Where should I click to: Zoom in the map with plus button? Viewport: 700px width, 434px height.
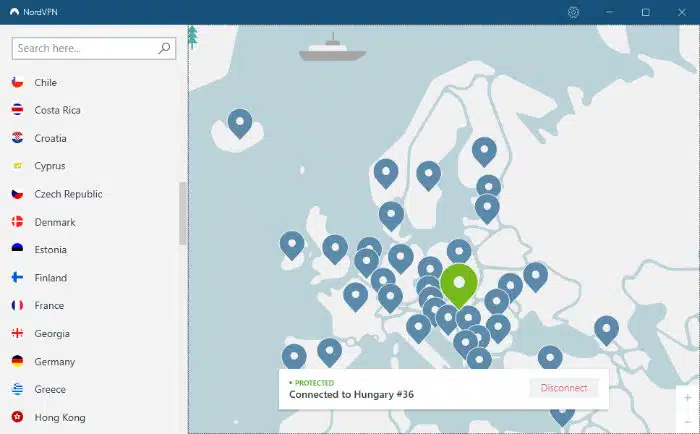688,397
